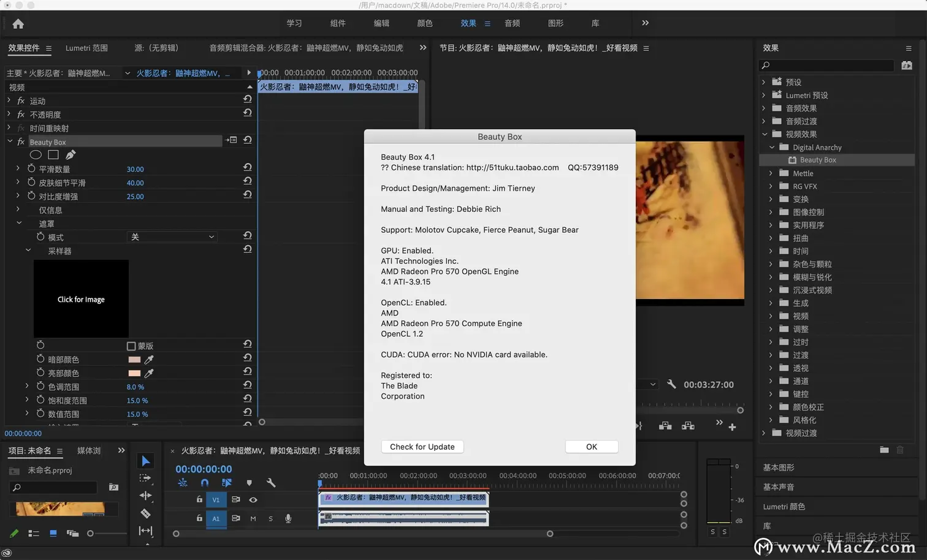
Task: Switch to the 颜色 workspace
Action: coord(425,23)
